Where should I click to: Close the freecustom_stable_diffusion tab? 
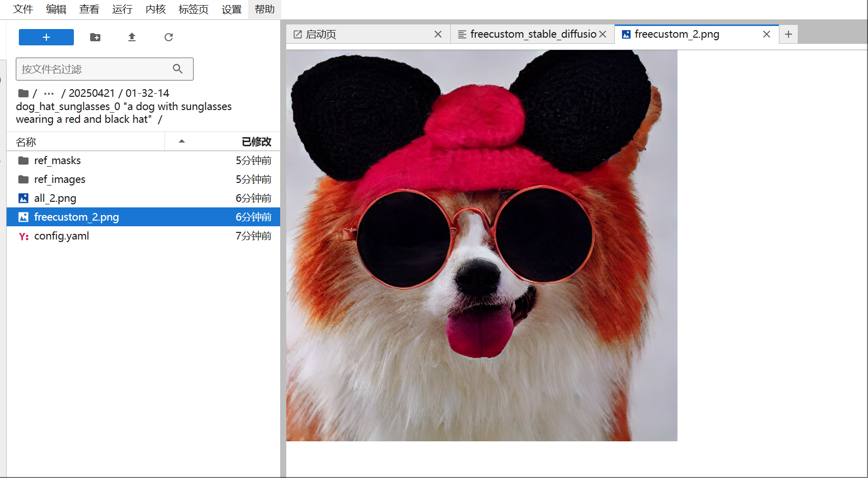point(603,34)
